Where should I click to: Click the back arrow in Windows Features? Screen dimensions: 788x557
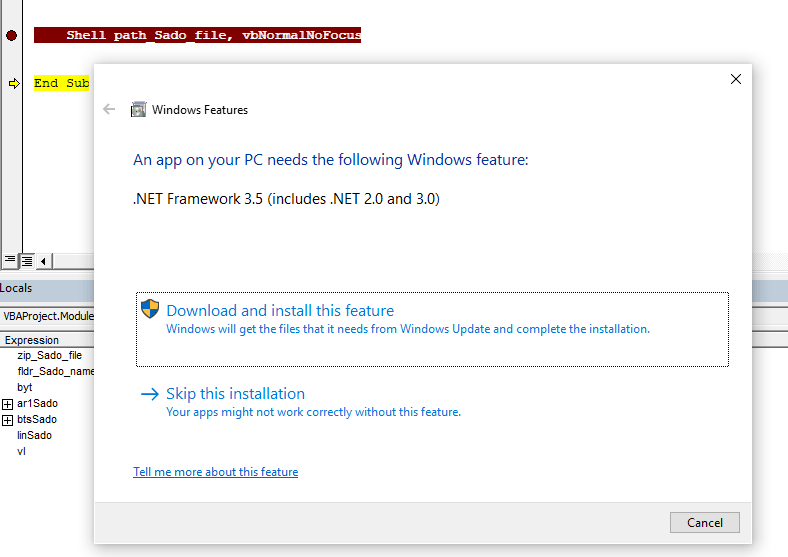(x=109, y=109)
